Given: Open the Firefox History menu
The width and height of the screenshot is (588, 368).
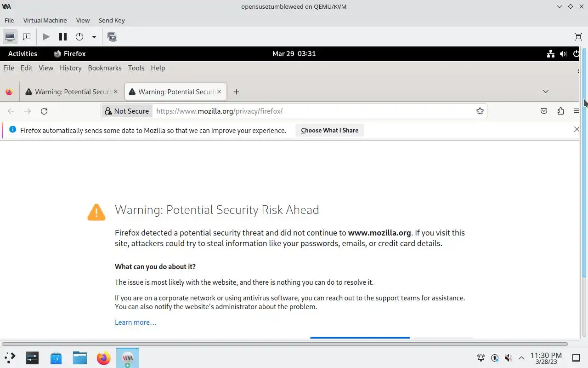Looking at the screenshot, I should click(70, 68).
